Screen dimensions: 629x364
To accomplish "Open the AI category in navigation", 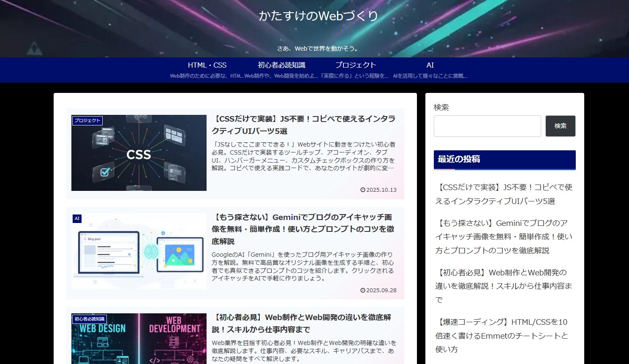I will [430, 65].
